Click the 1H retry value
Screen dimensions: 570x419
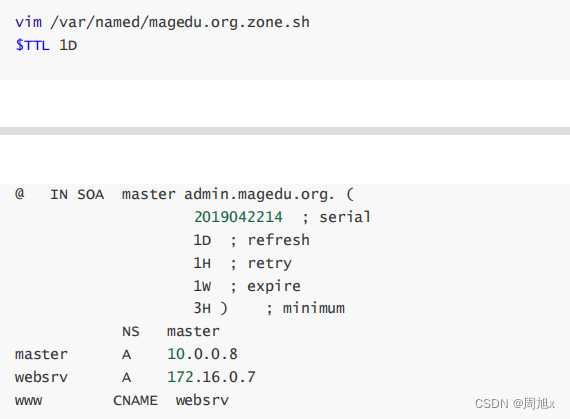[202, 263]
